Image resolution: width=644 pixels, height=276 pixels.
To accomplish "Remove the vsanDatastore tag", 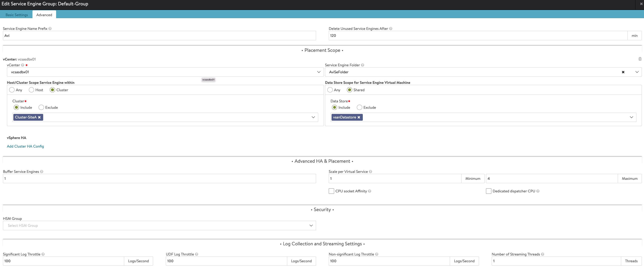I will coord(359,117).
